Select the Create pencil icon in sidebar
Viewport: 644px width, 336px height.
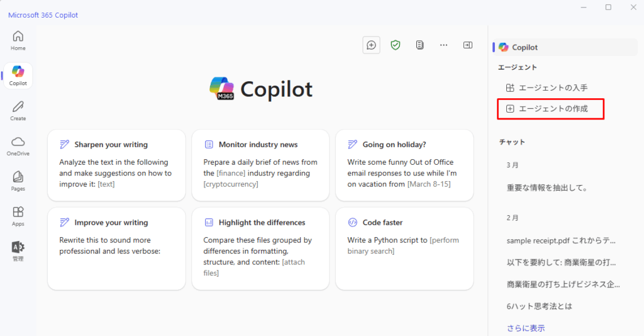point(18,111)
